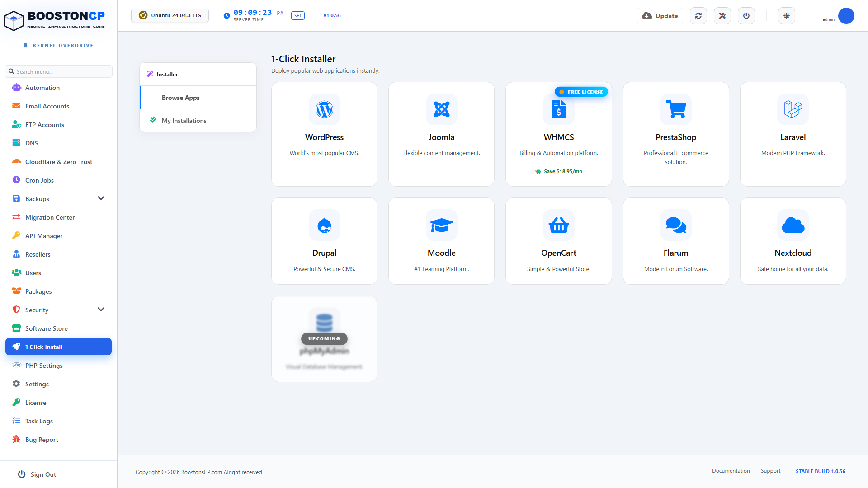Screen dimensions: 868x488
Task: Click the refresh icon in top bar
Action: (698, 16)
